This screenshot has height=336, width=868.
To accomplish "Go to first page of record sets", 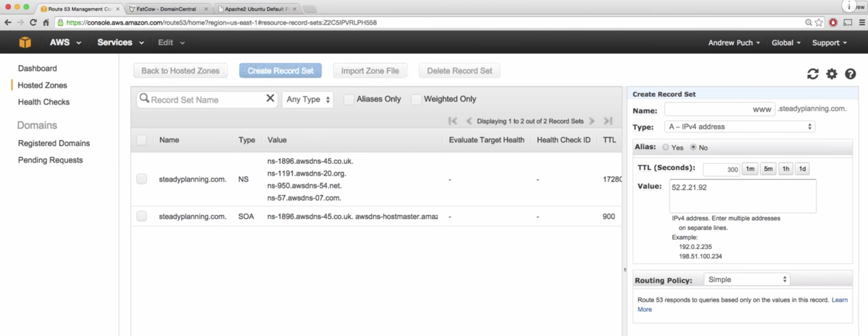I will click(x=452, y=121).
